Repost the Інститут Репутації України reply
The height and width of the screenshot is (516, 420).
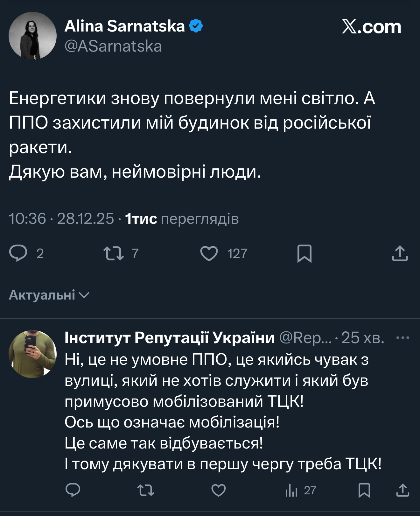coord(146,490)
